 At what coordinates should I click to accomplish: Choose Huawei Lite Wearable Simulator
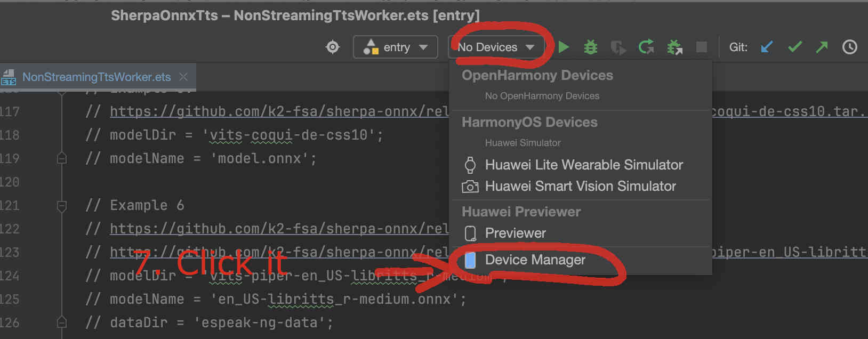[581, 165]
